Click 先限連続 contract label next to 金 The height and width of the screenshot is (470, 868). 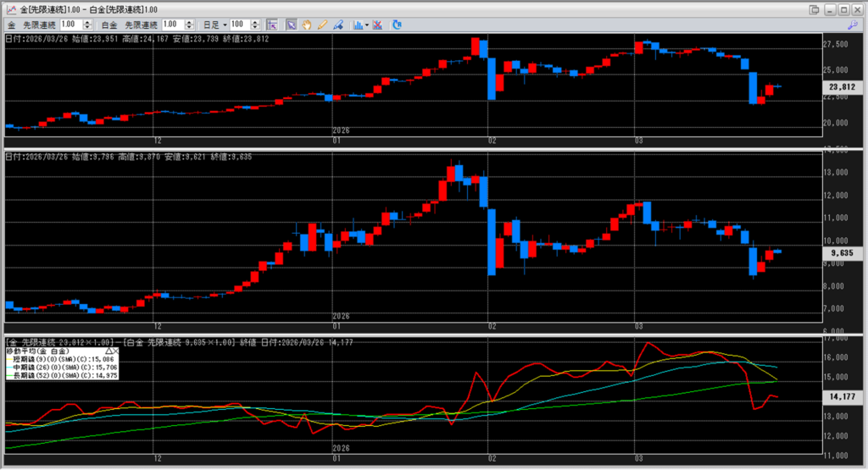tap(39, 25)
